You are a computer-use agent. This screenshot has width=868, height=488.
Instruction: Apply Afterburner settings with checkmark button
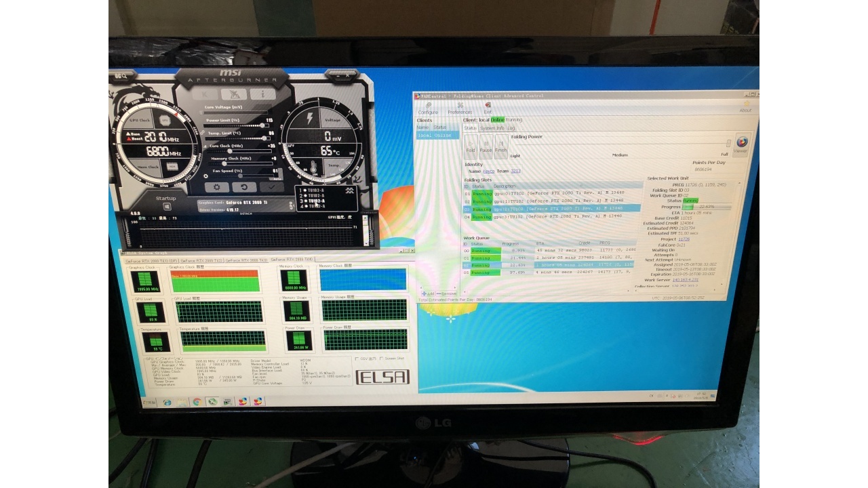[x=272, y=187]
